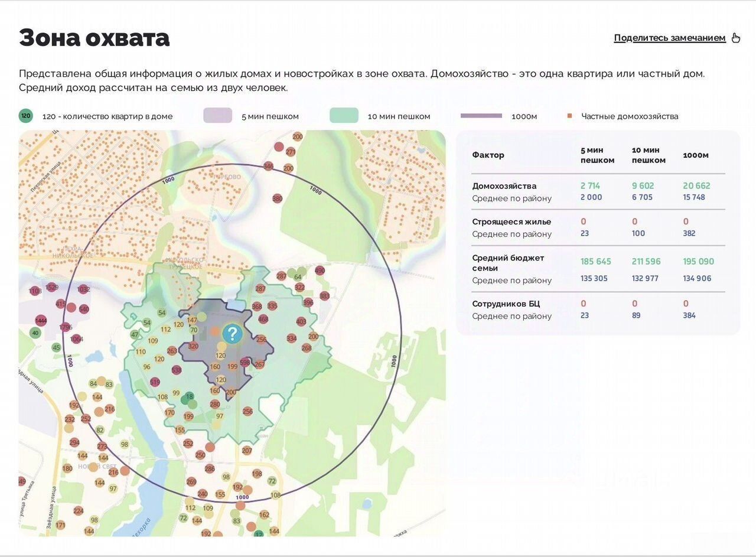Select the building marker labeled 280

(x=215, y=405)
